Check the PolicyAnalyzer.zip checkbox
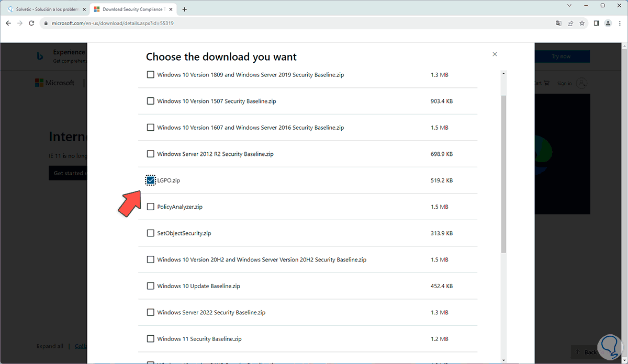The width and height of the screenshot is (628, 364). point(151,207)
